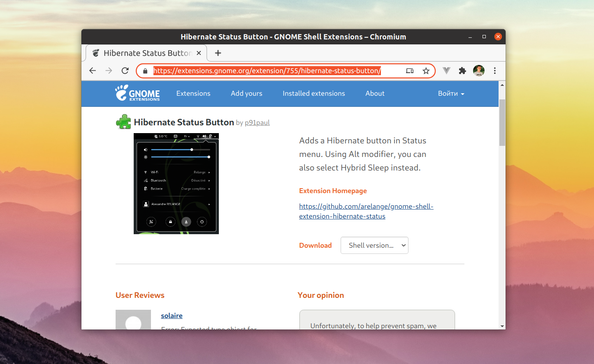Click the author link p91paul
Viewport: 594px width, 364px height.
[257, 122]
